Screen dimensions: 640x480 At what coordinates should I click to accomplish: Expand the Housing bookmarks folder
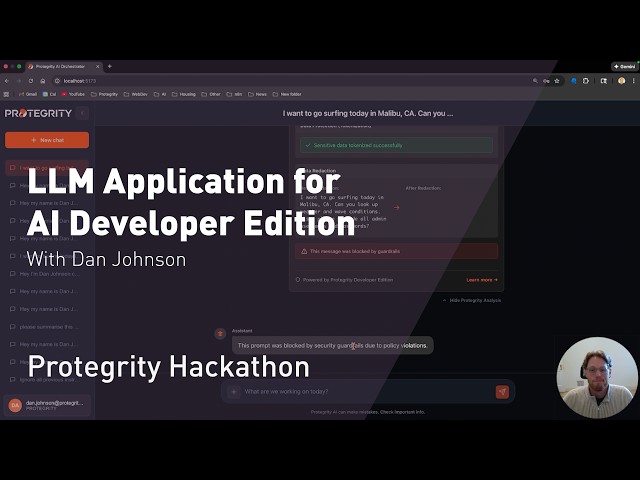(184, 94)
